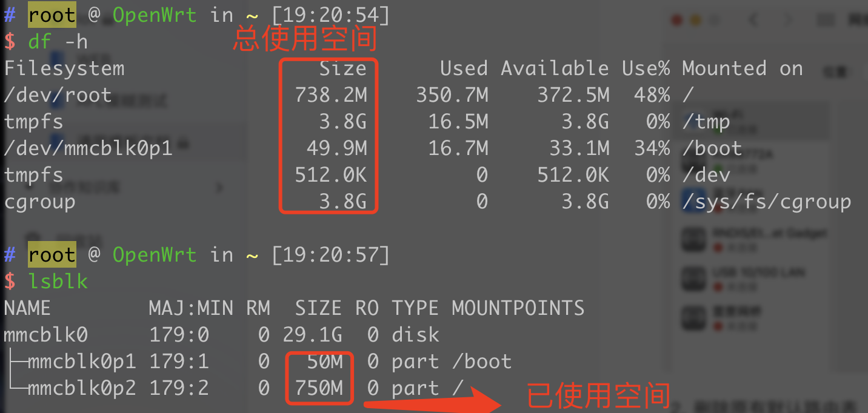
Task: Select the 'Filesystem' column header
Action: [x=64, y=68]
